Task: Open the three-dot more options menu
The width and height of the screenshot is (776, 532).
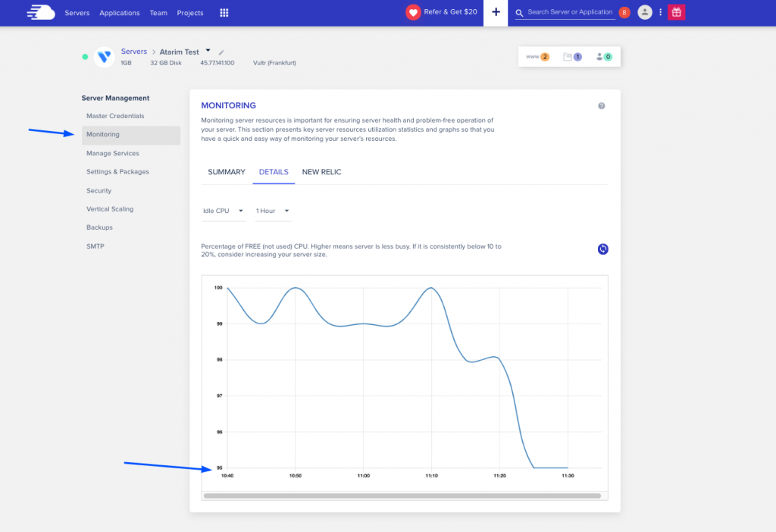Action: [661, 12]
